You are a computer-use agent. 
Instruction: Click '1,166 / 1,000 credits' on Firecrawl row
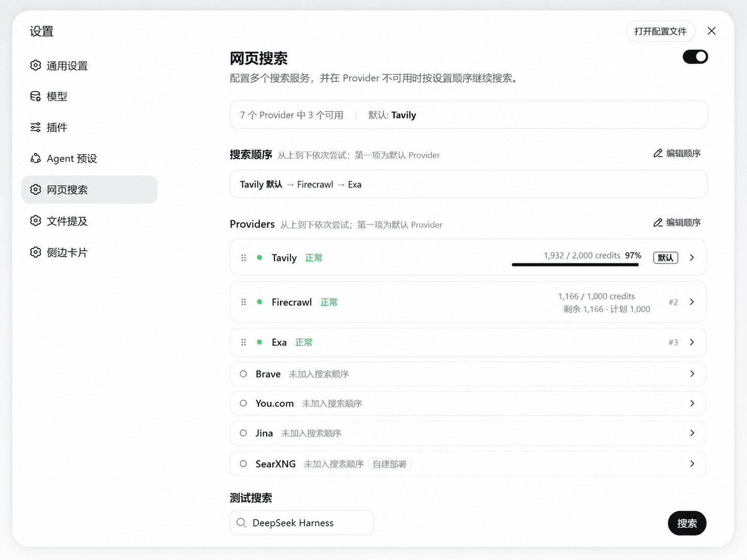(x=596, y=296)
